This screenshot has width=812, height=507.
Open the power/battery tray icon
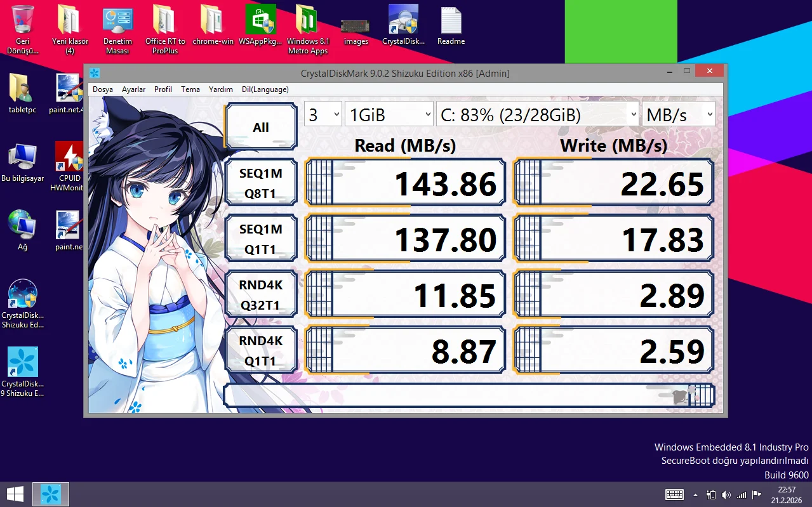[x=712, y=494]
